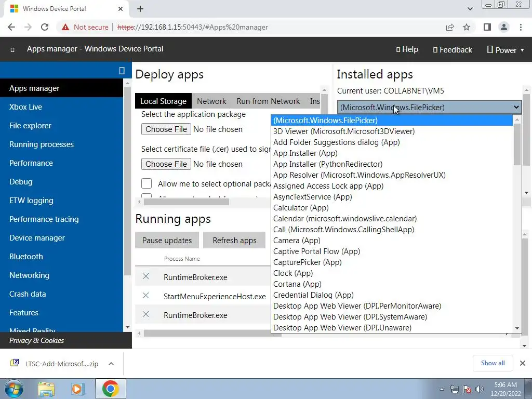The width and height of the screenshot is (532, 399).
Task: Click the taskbar clock and date
Action: (x=506, y=389)
